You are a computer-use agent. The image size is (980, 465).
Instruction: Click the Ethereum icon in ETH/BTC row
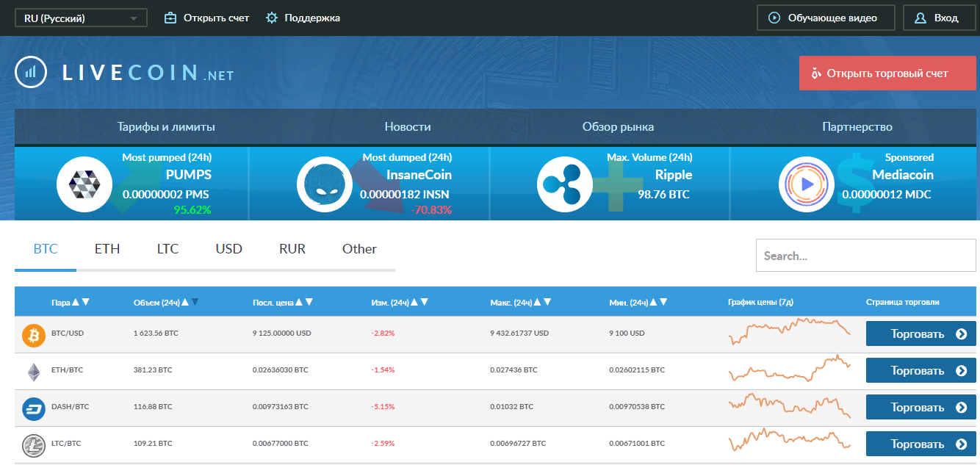34,372
